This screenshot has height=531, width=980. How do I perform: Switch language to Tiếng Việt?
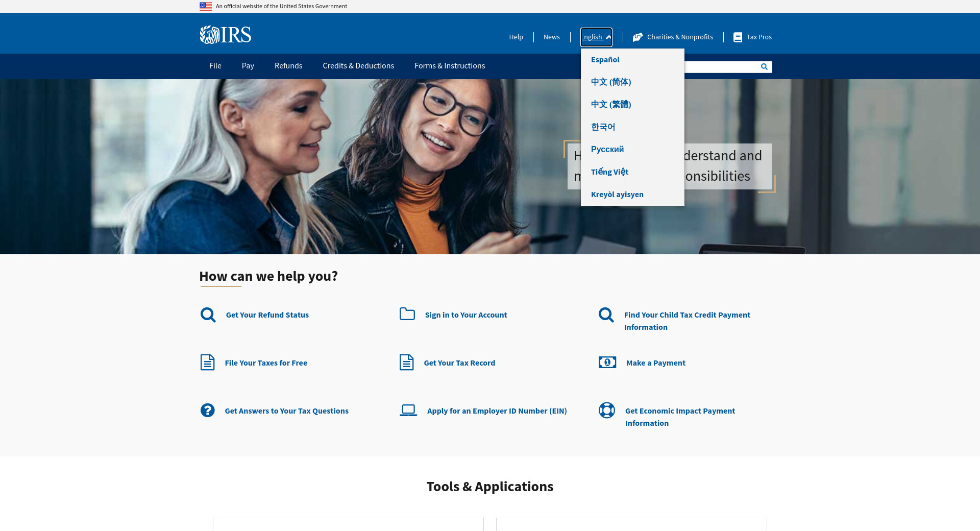pyautogui.click(x=609, y=172)
